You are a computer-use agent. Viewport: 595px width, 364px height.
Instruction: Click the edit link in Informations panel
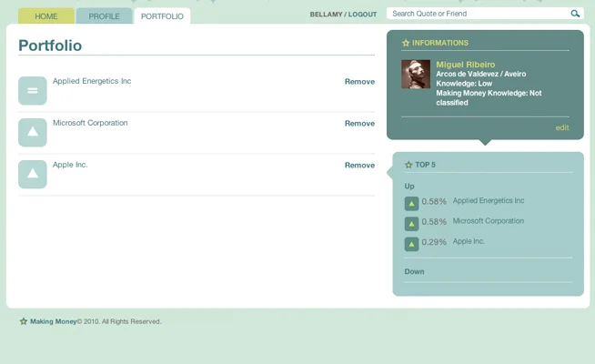coord(562,127)
